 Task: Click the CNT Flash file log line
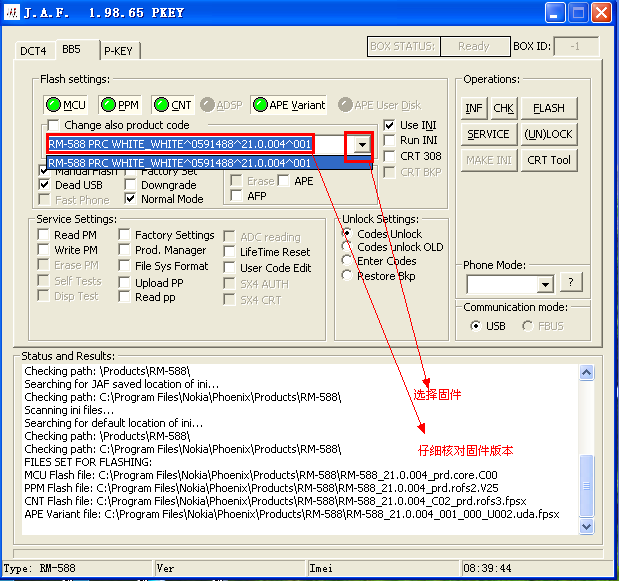tap(275, 501)
